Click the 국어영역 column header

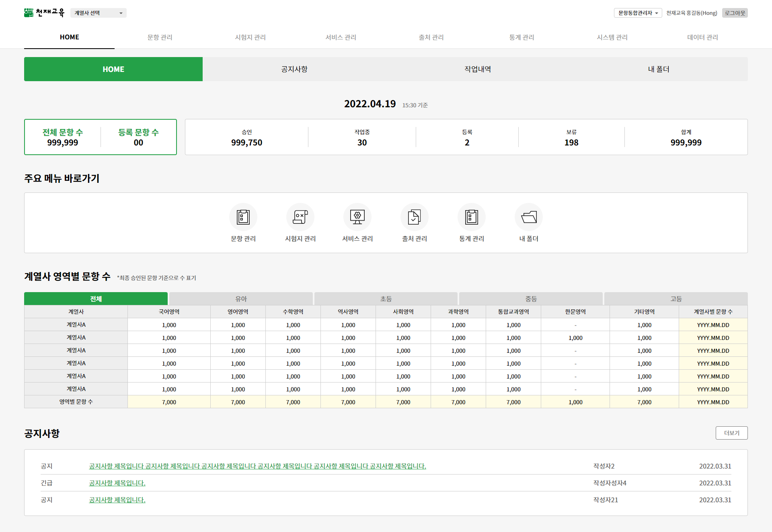pos(169,311)
